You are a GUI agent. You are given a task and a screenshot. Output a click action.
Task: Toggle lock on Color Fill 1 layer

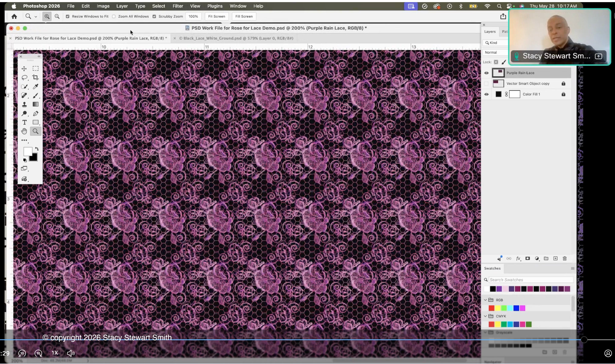pos(563,94)
